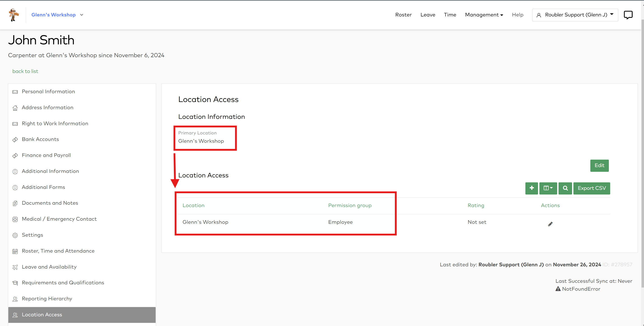The width and height of the screenshot is (644, 326).
Task: Open the Management dropdown menu
Action: point(484,15)
